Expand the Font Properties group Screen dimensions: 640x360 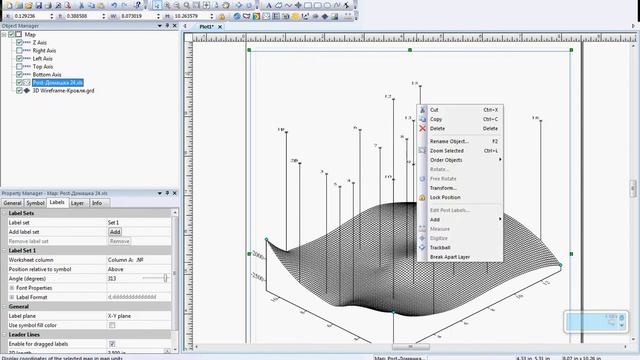(x=12, y=288)
